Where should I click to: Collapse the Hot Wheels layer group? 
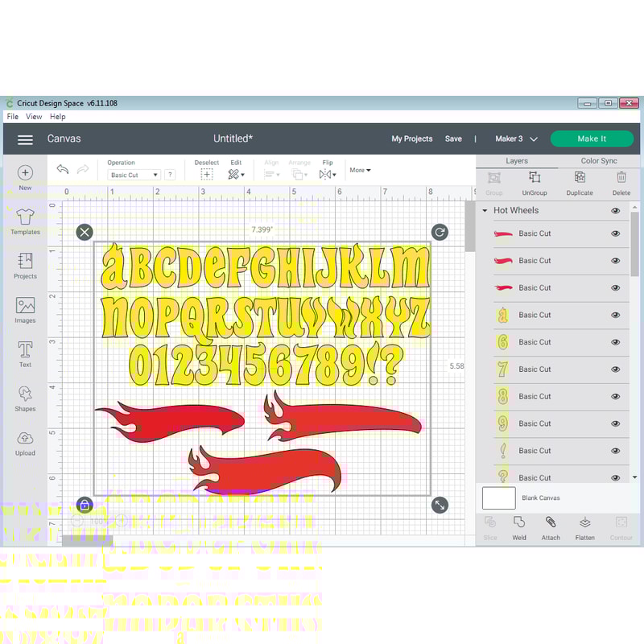[x=485, y=211]
